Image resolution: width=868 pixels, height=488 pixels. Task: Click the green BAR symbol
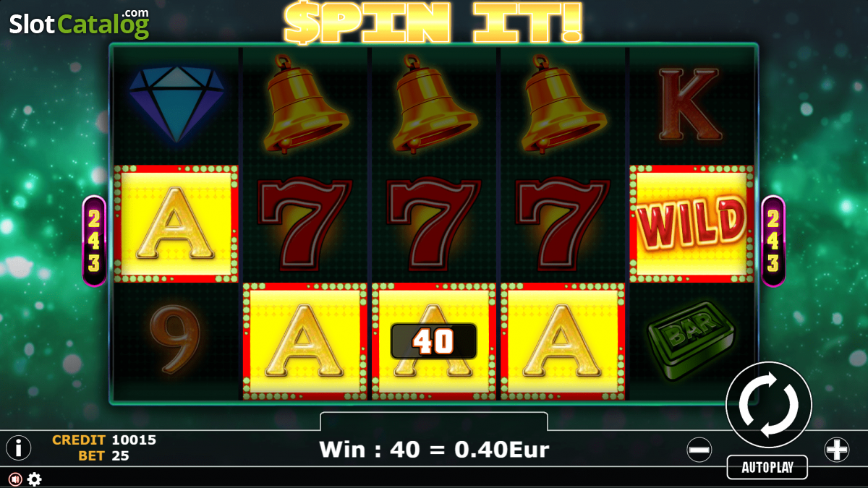tap(691, 343)
